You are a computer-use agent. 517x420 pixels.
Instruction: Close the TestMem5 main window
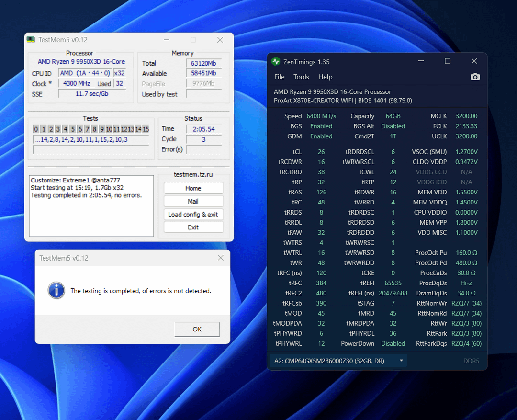(x=220, y=40)
